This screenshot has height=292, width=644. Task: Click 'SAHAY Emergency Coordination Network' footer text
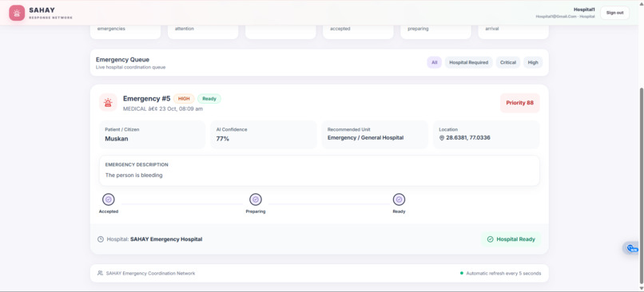click(x=150, y=273)
